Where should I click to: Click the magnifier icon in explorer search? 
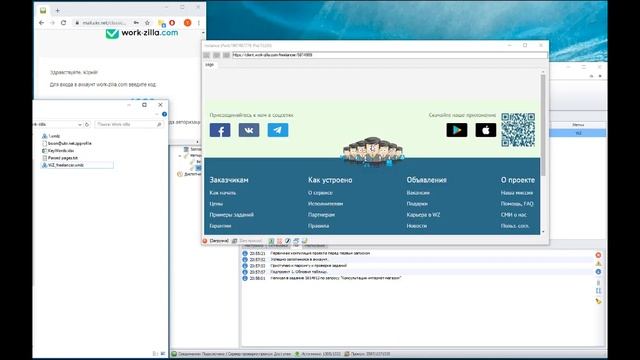(x=159, y=124)
